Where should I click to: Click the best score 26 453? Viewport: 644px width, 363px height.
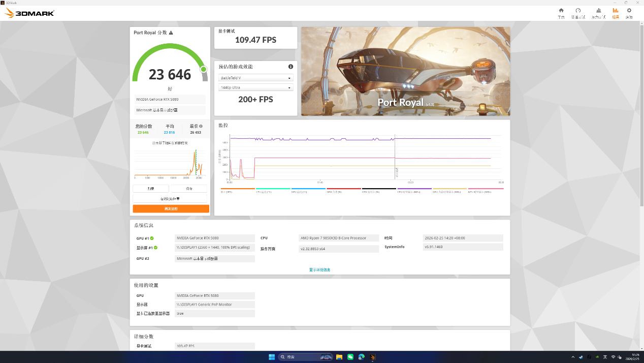click(196, 132)
